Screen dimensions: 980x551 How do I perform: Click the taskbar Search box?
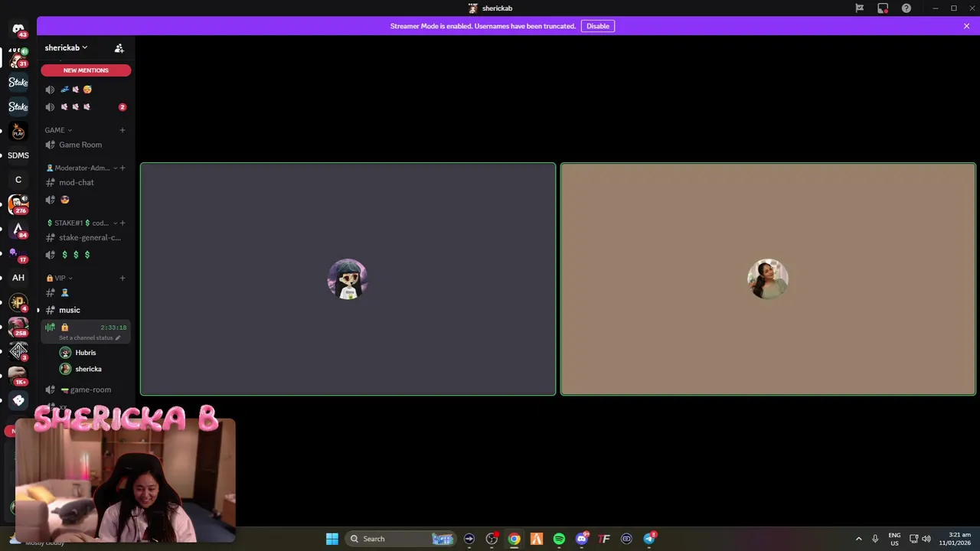tap(400, 539)
